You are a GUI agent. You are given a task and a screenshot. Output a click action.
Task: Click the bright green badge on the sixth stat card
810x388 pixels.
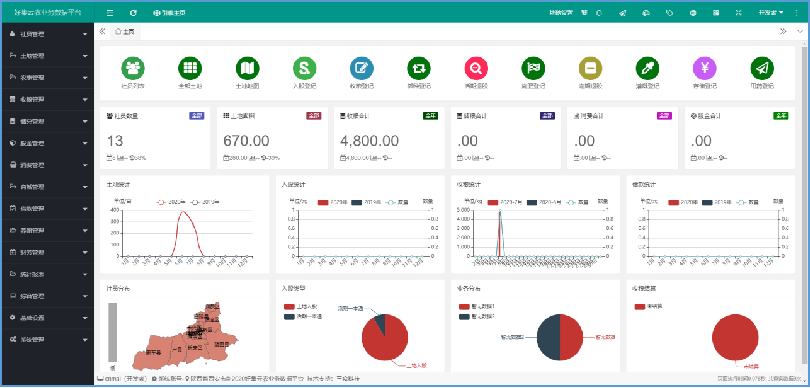pos(781,116)
